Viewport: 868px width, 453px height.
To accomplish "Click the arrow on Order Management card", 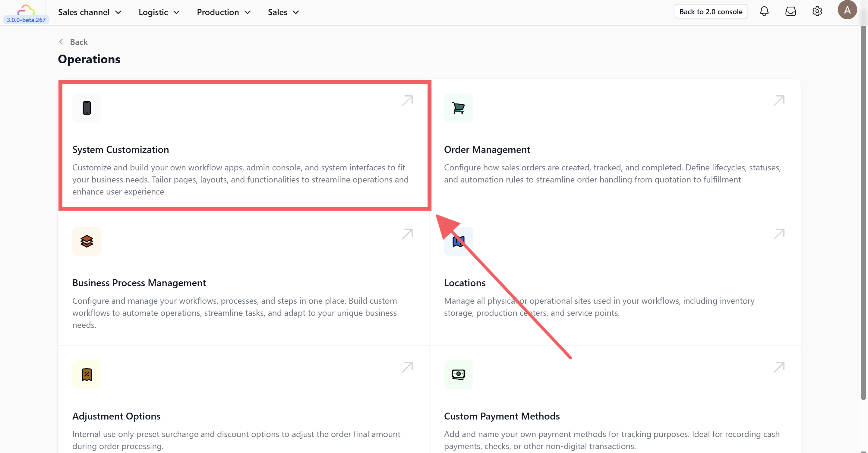I will coord(779,100).
